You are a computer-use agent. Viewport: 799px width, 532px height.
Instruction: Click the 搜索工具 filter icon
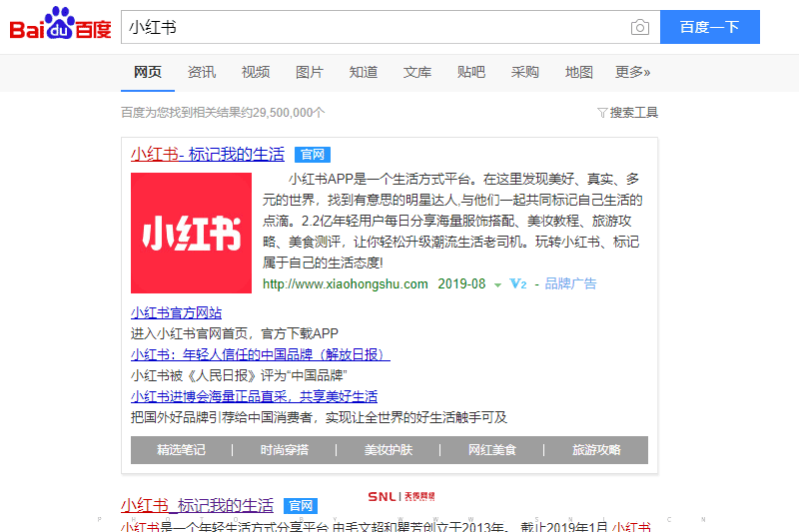(x=602, y=113)
